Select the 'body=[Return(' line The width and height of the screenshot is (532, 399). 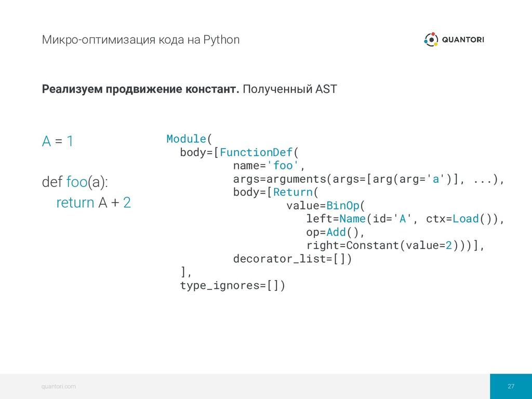[x=276, y=192]
